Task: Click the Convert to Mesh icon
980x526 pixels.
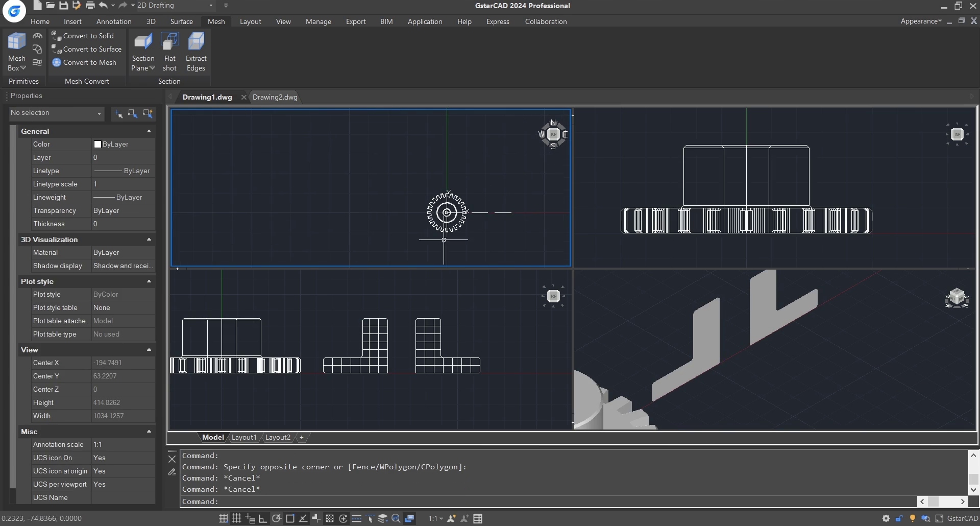Action: pos(57,62)
